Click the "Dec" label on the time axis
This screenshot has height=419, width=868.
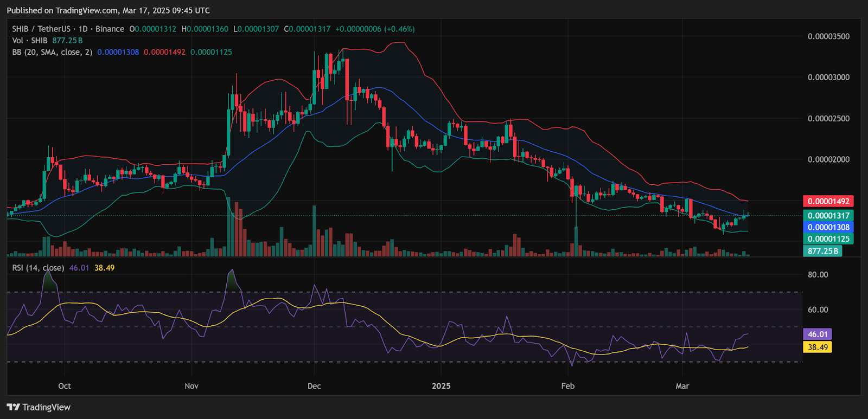point(314,386)
